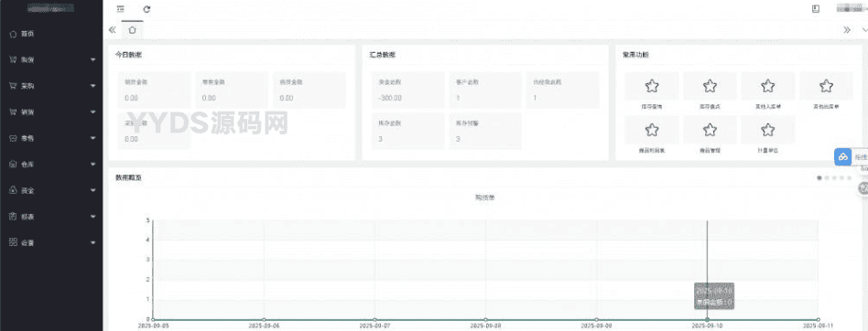The height and width of the screenshot is (331, 868).
Task: Go to 首页 in the sidebar
Action: 27,34
